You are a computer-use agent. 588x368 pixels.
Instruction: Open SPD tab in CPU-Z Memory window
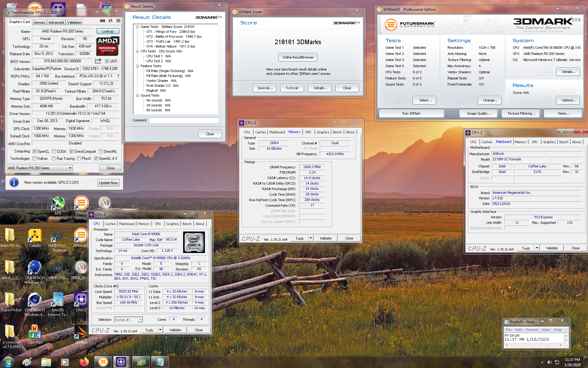pyautogui.click(x=308, y=132)
